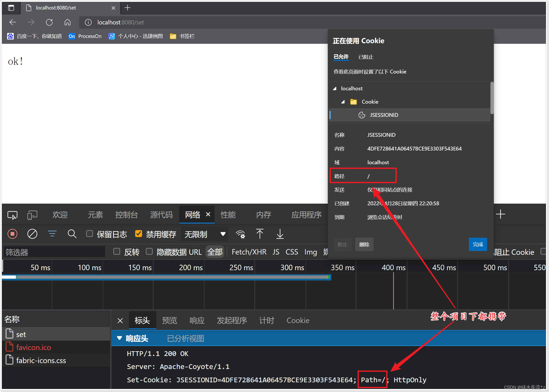549x392 pixels.
Task: Activate the inspect element picker tool
Action: (x=12, y=214)
